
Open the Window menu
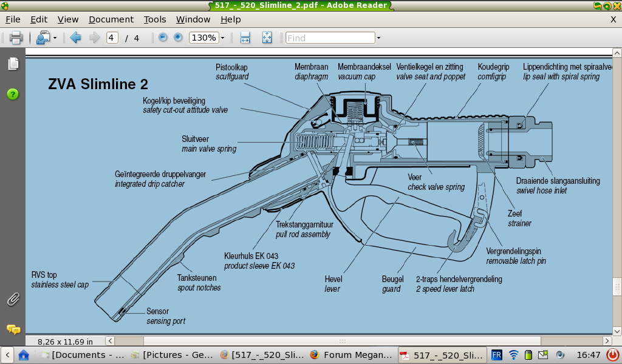(x=193, y=19)
